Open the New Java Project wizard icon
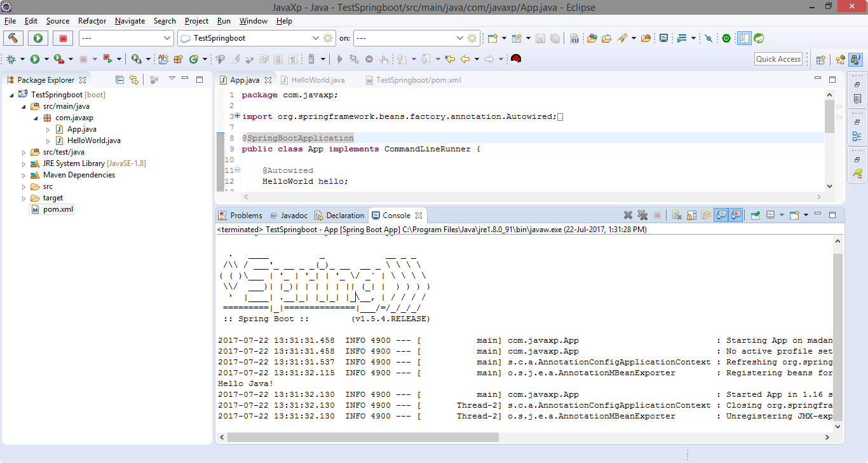Viewport: 868px width, 463px height. (x=163, y=59)
